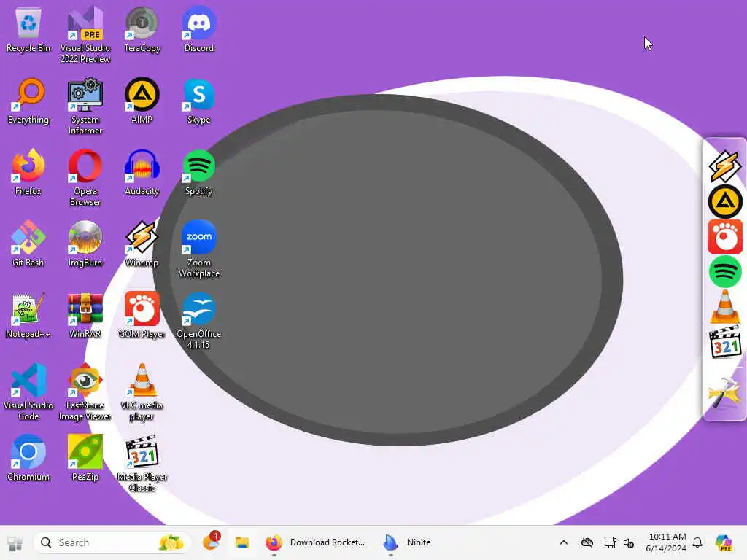This screenshot has height=560, width=747.
Task: Select the Spotify desktop shortcut with label
Action: pos(198,172)
